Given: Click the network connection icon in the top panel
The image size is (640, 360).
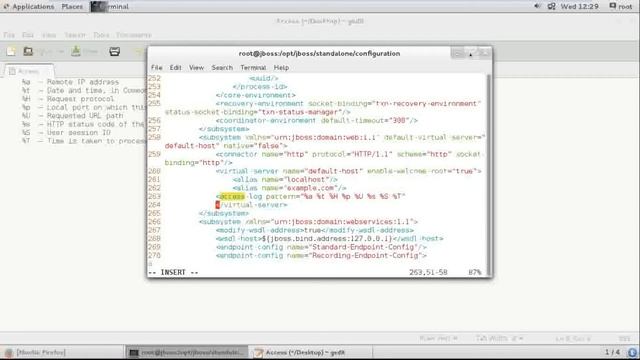Looking at the screenshot, I should tap(551, 6).
